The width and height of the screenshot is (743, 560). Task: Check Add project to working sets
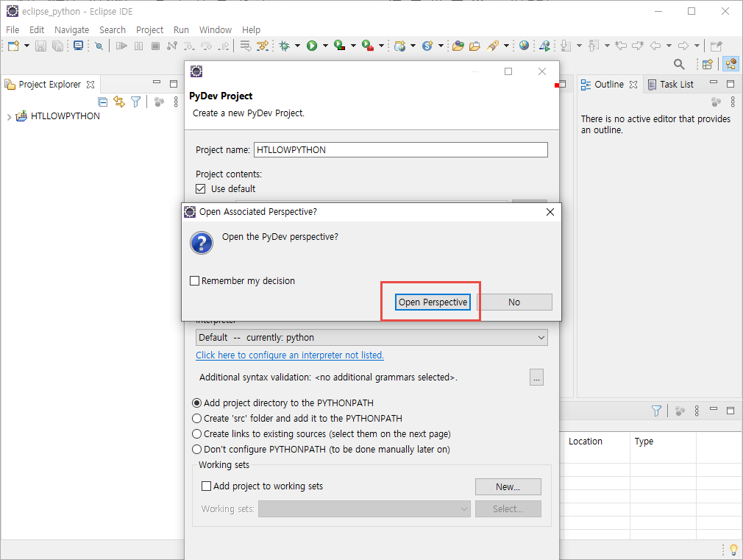[206, 486]
